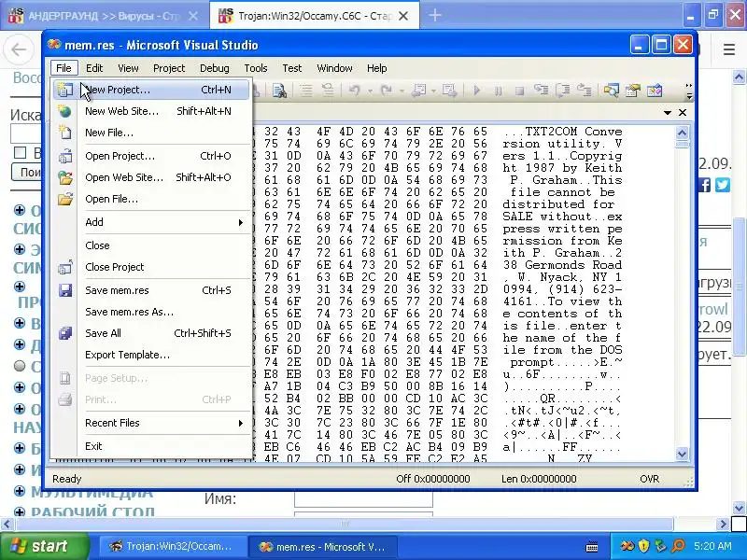Click browser horizontal scrollbar right arrow
The width and height of the screenshot is (747, 560).
[x=723, y=525]
